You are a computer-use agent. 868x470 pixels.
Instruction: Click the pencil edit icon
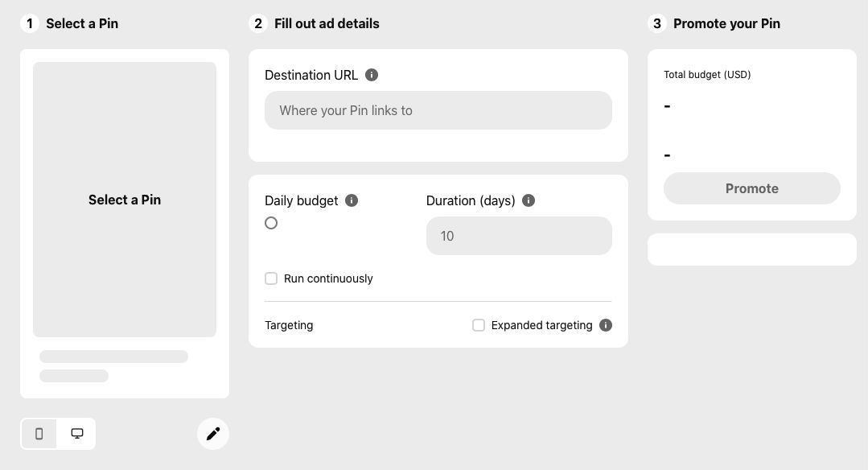coord(213,434)
